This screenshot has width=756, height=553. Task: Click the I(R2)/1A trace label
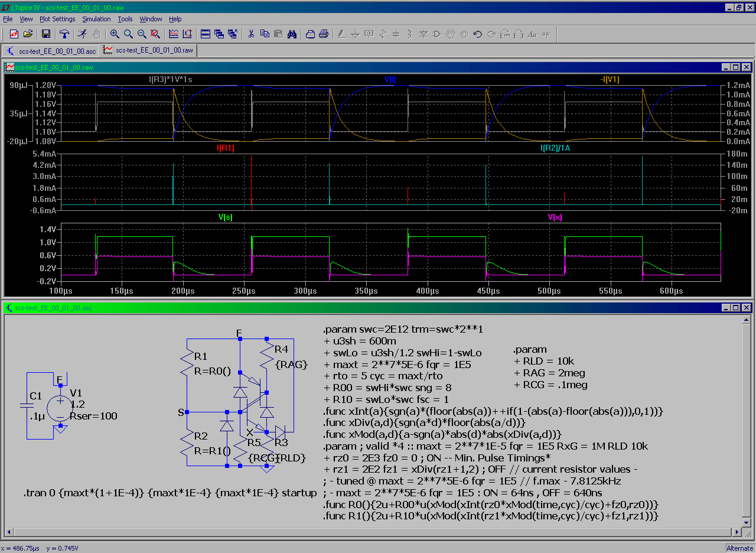click(x=555, y=148)
